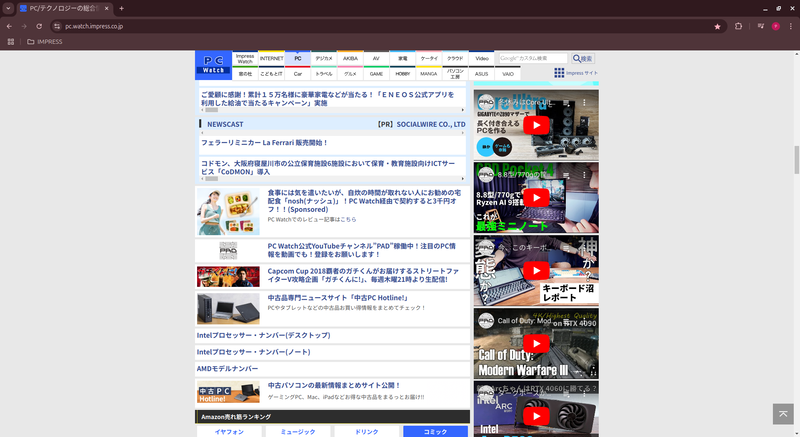Click the 中古PC Hotline! banner image
The width and height of the screenshot is (800, 437).
228,392
